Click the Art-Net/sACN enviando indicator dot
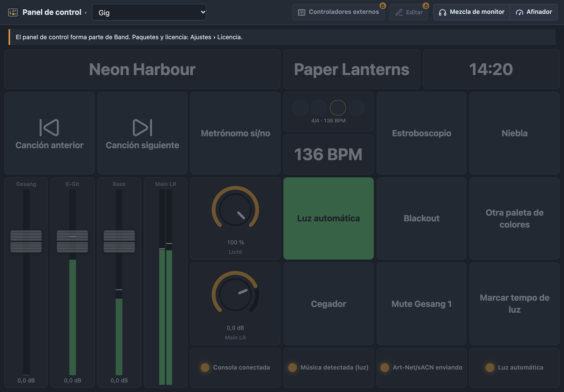This screenshot has height=392, width=564. (x=385, y=367)
